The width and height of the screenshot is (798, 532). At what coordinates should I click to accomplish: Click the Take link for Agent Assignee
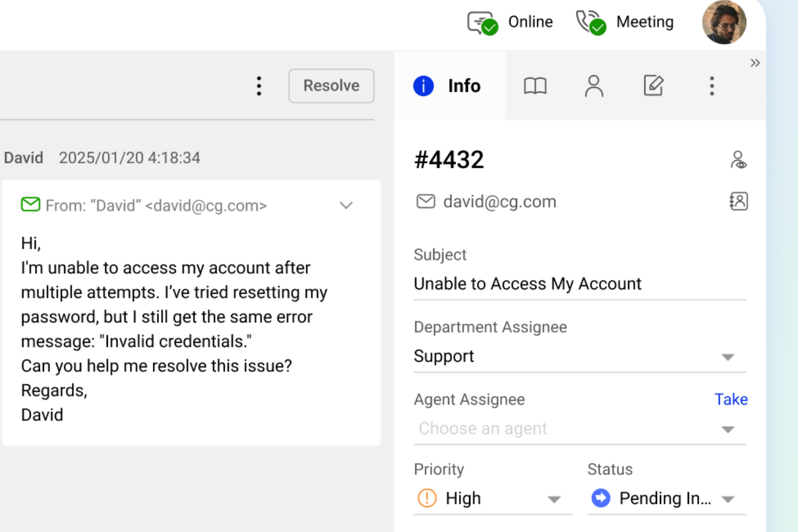(731, 399)
